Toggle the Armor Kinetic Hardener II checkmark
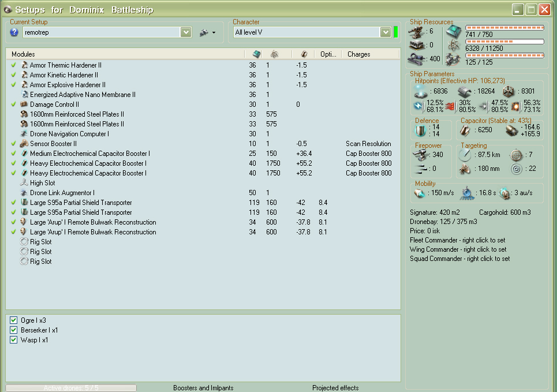Image resolution: width=557 pixels, height=392 pixels. coord(13,75)
